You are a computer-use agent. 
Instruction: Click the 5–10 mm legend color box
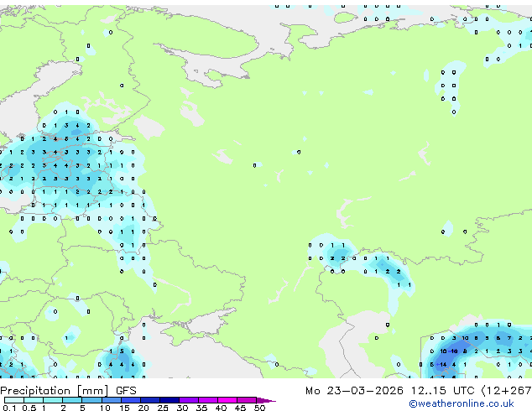91,400
